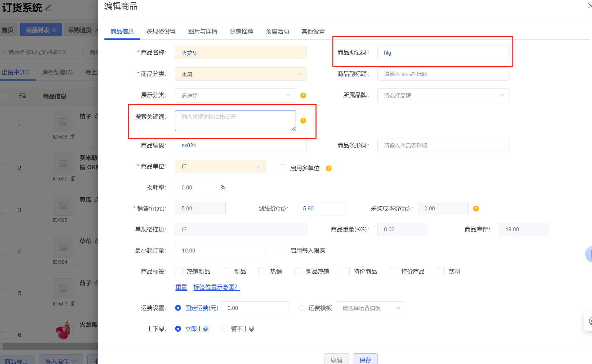Click the help icon beside 搜索关键词 field
Image resolution: width=592 pixels, height=364 pixels.
303,121
